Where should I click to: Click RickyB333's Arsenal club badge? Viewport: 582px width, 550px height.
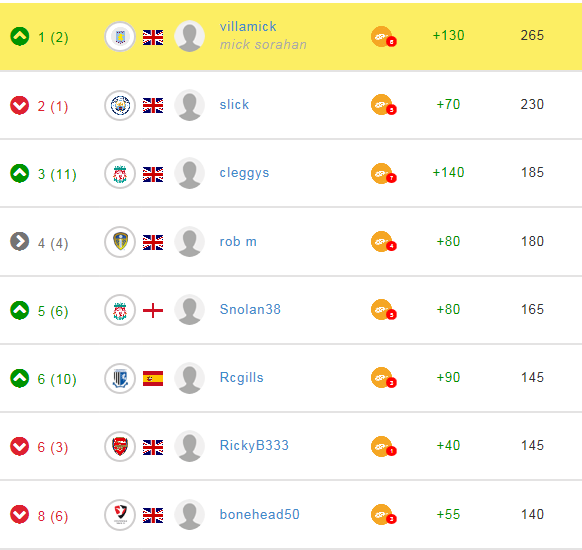[120, 446]
